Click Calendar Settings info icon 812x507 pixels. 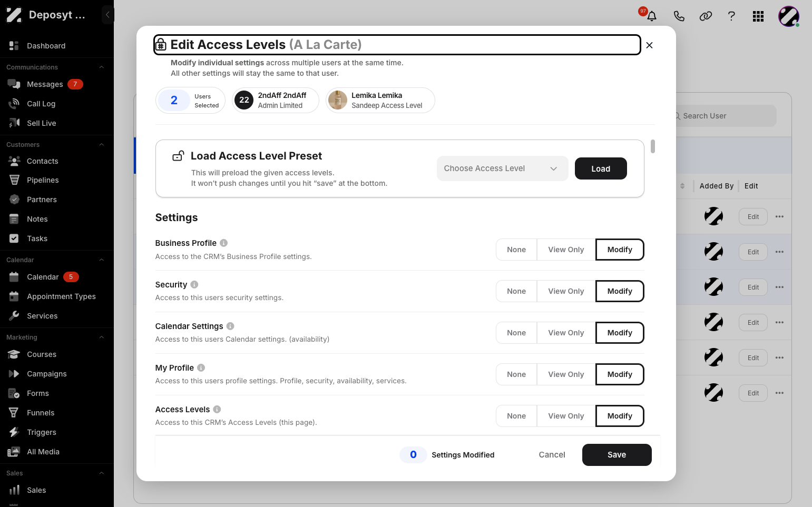tap(230, 326)
